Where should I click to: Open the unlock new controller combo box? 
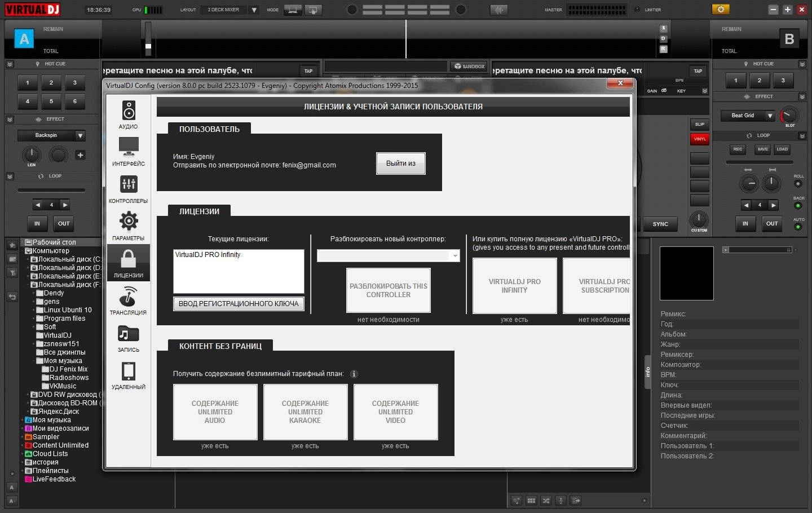[389, 256]
